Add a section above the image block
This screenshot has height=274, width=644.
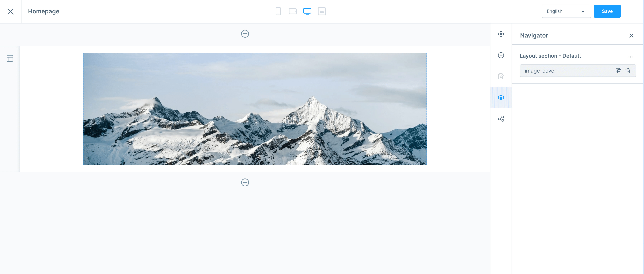coord(245,34)
